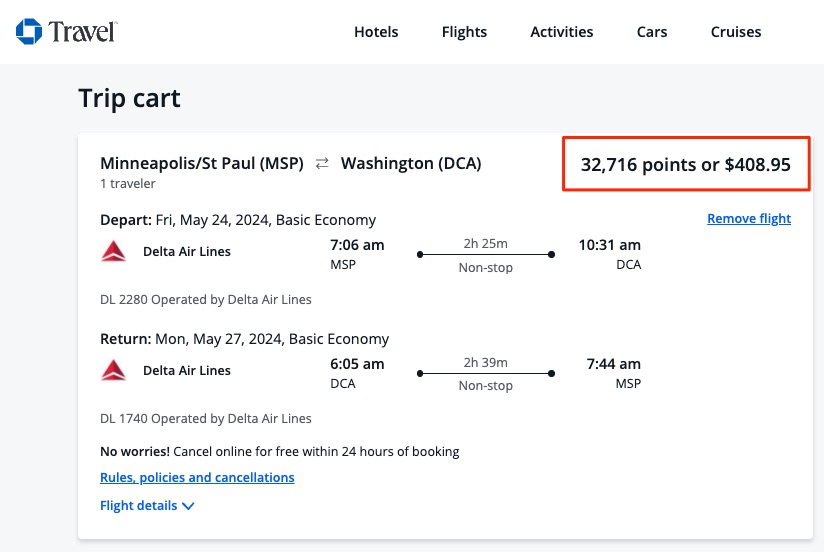The height and width of the screenshot is (552, 824).
Task: Click the 2h 25m duration label
Action: [x=486, y=243]
